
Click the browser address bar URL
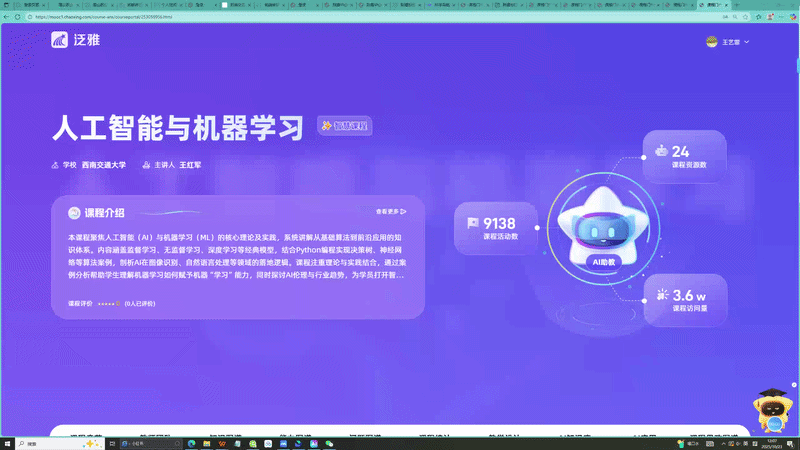tap(104, 17)
